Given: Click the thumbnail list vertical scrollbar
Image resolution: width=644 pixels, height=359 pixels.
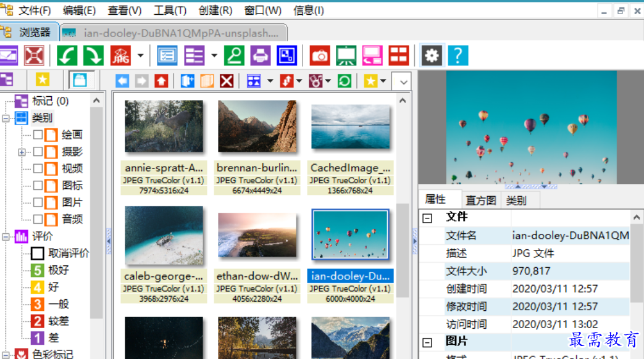Looking at the screenshot, I should tap(403, 250).
